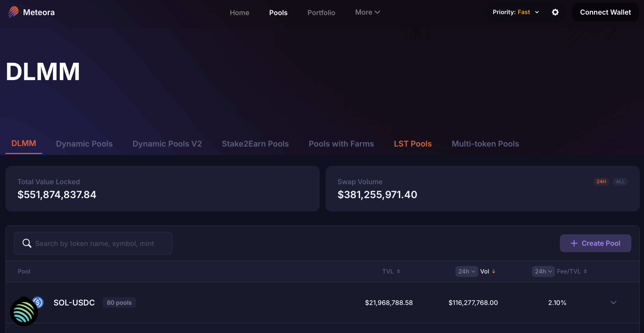Open the Fee/TVL 24h timeframe dropdown
This screenshot has height=333, width=644.
coord(543,271)
